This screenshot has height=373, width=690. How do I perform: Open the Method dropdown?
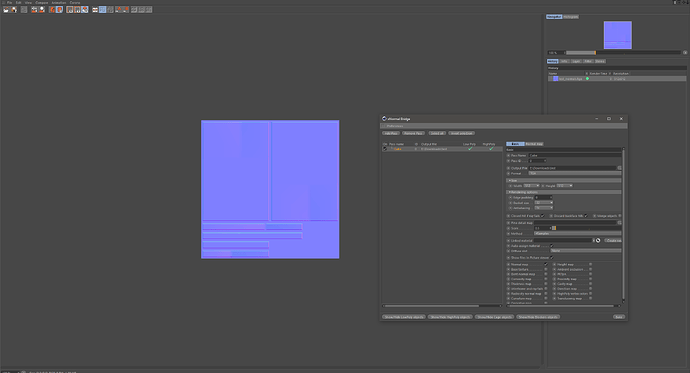[x=577, y=234]
